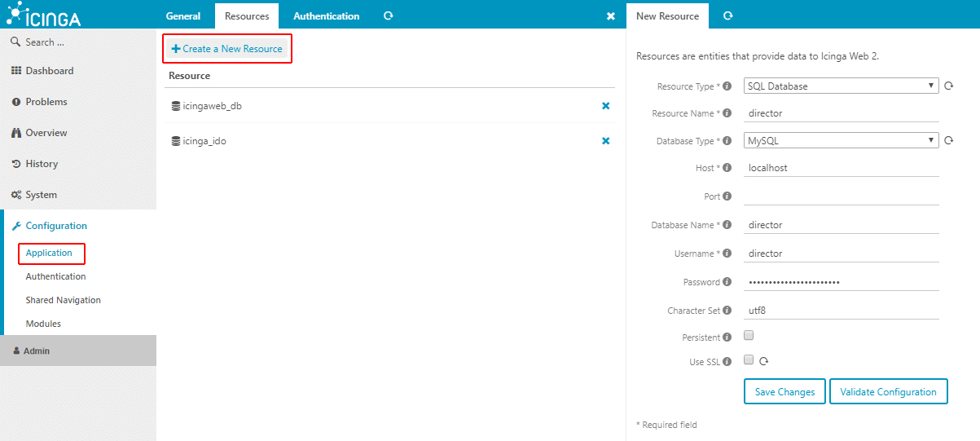Click the Character Set input field
The height and width of the screenshot is (441, 980).
tap(842, 311)
